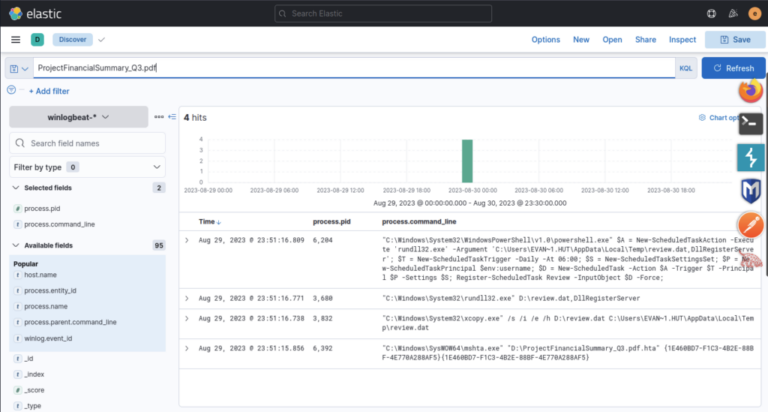Open the help menu lifebuoy icon
Image resolution: width=768 pixels, height=412 pixels.
(x=711, y=13)
